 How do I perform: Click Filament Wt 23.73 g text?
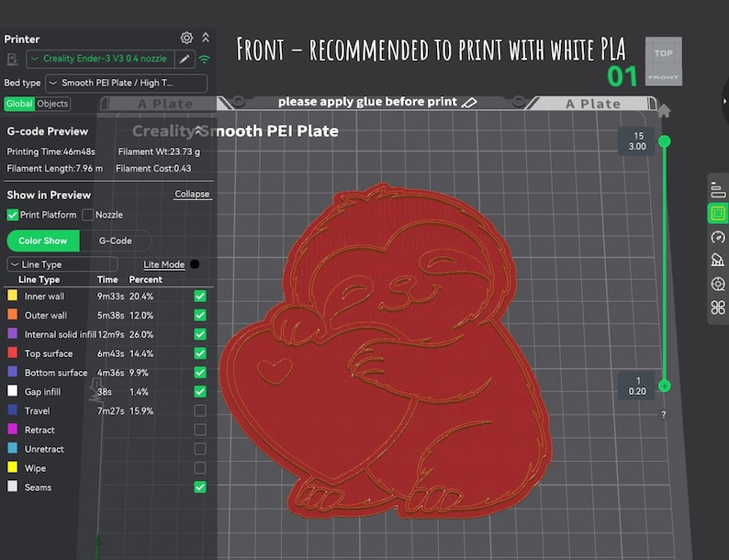pyautogui.click(x=159, y=151)
